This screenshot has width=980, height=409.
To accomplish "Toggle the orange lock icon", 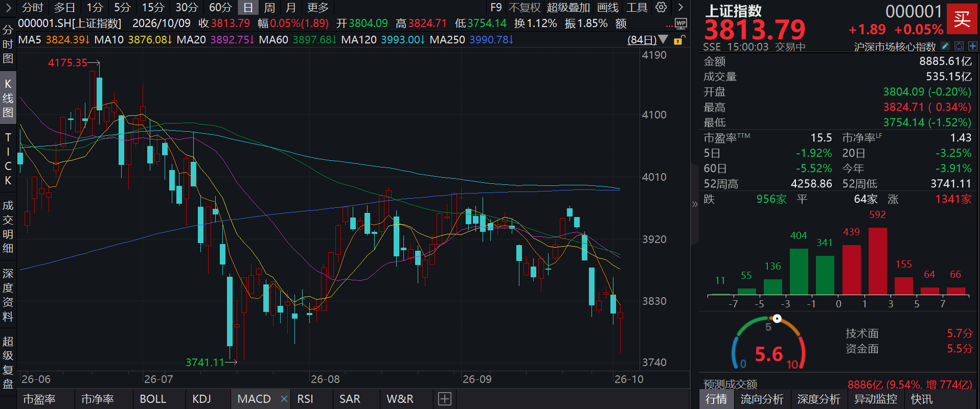I will [679, 40].
